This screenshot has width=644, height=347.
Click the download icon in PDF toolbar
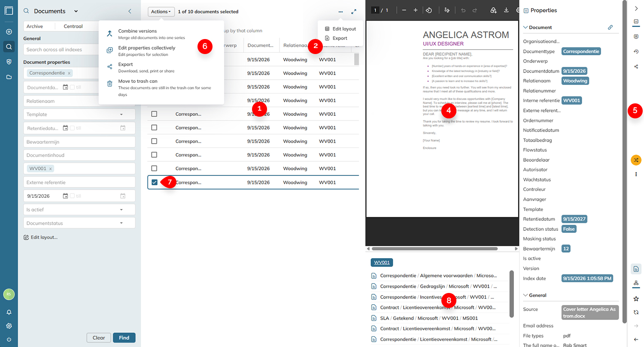(x=506, y=10)
